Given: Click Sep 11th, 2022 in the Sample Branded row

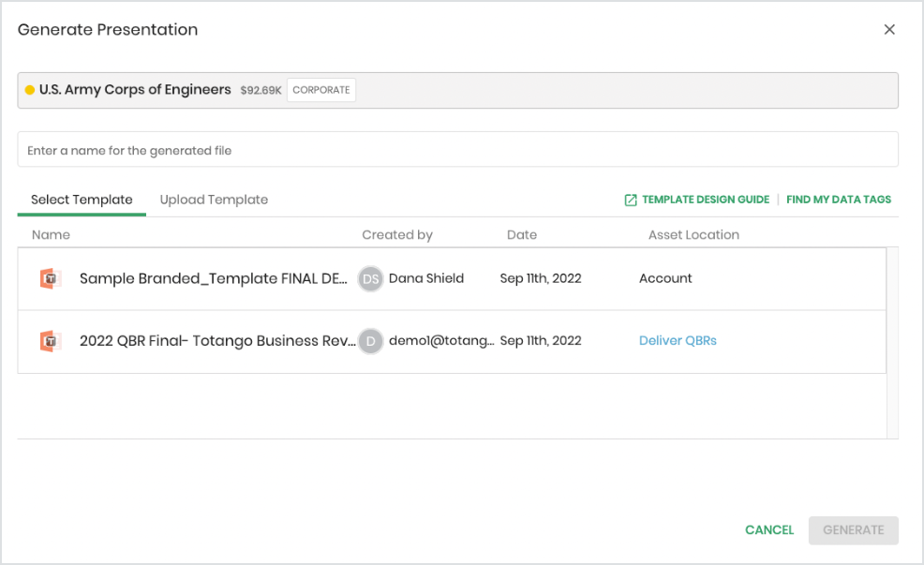Looking at the screenshot, I should (x=541, y=278).
